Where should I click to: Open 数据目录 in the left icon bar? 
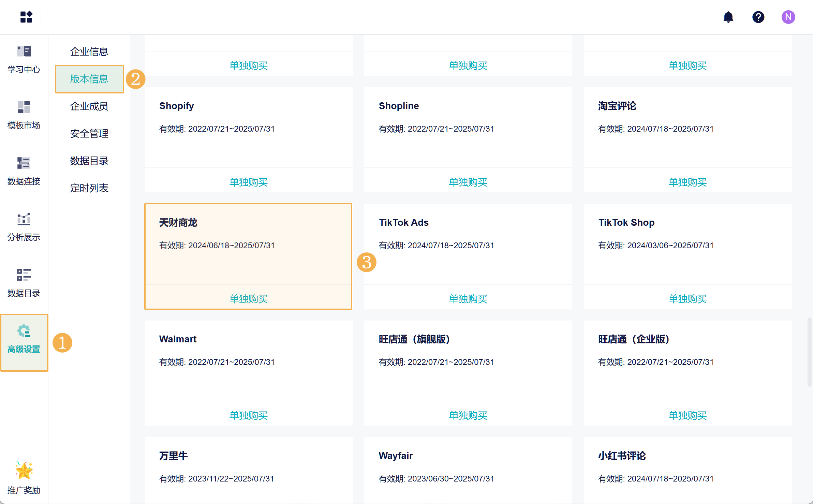24,283
